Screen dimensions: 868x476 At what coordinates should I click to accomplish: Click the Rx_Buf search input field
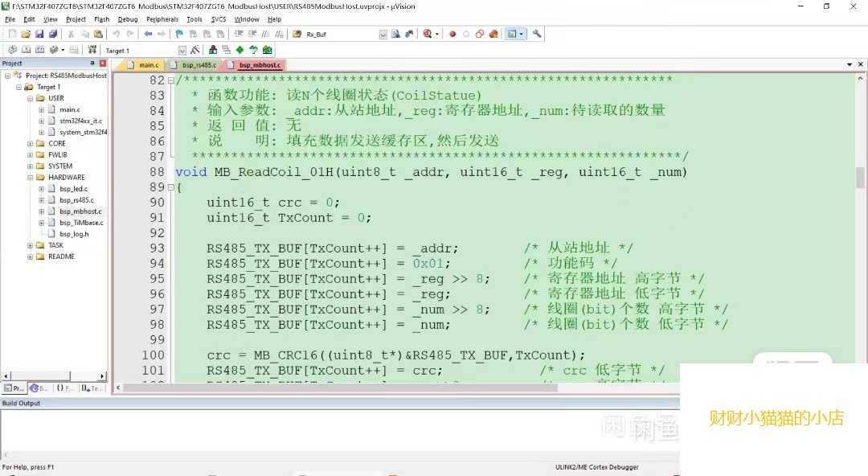click(342, 35)
